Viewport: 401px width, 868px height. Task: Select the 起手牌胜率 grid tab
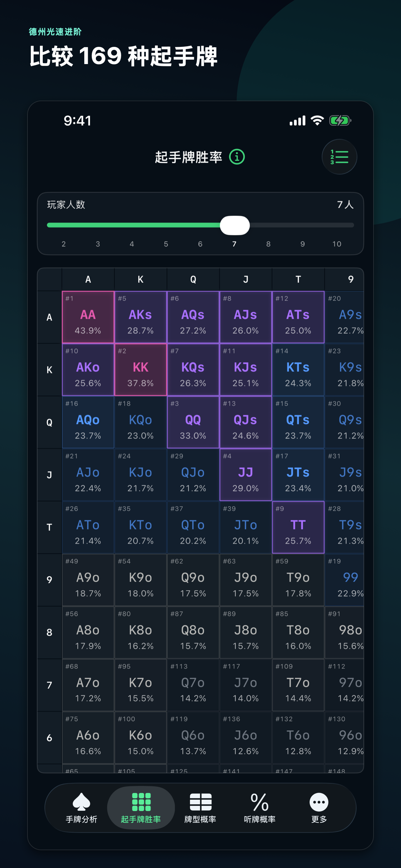141,808
